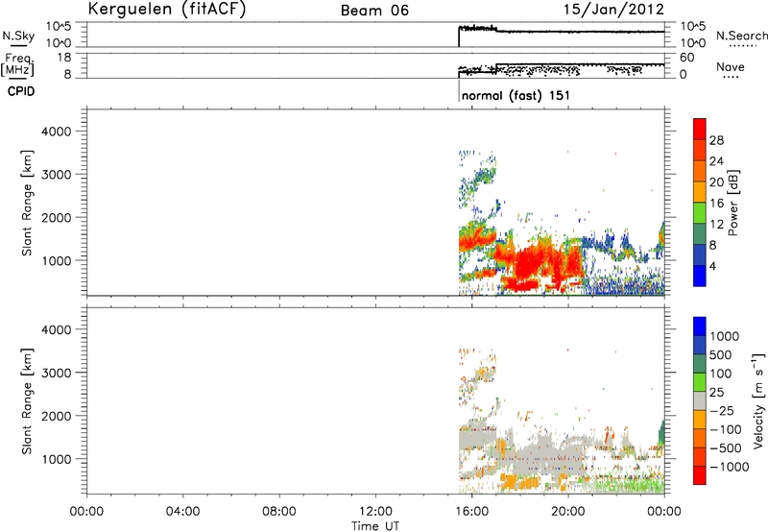Viewport: 768px width, 532px height.
Task: Click the '500' tick on Velocity colorbar
Action: point(720,355)
